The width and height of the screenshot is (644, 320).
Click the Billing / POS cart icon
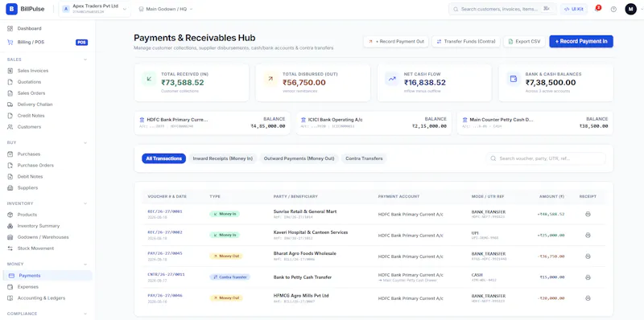10,43
